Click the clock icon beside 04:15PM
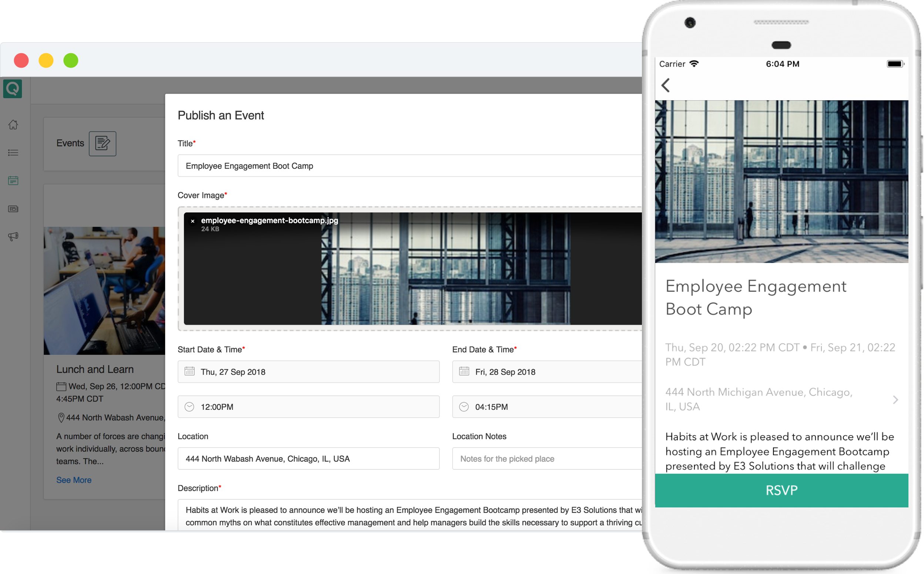 tap(464, 406)
